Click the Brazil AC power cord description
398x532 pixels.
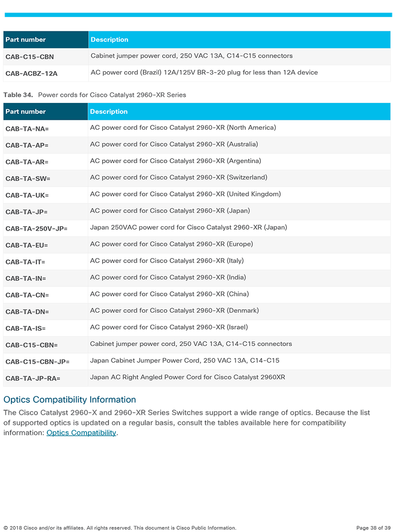[204, 72]
